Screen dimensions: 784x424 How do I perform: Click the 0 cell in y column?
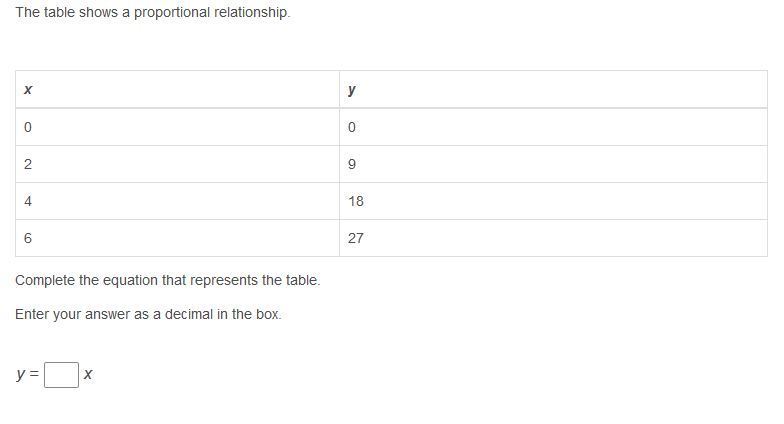click(x=553, y=127)
